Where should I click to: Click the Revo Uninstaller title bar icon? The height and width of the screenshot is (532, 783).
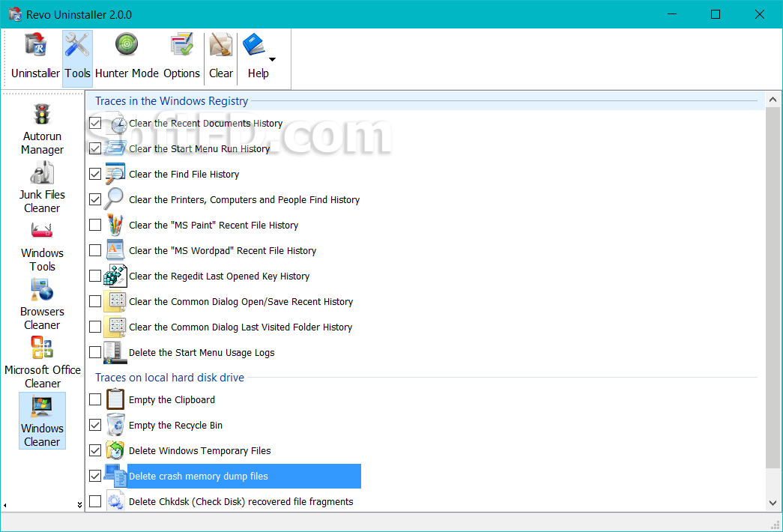(15, 14)
